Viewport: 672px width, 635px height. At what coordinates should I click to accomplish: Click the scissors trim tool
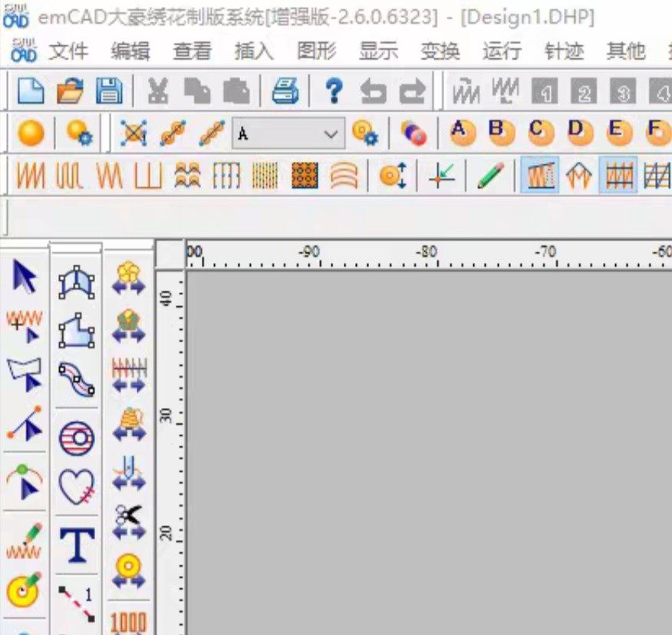tap(128, 521)
